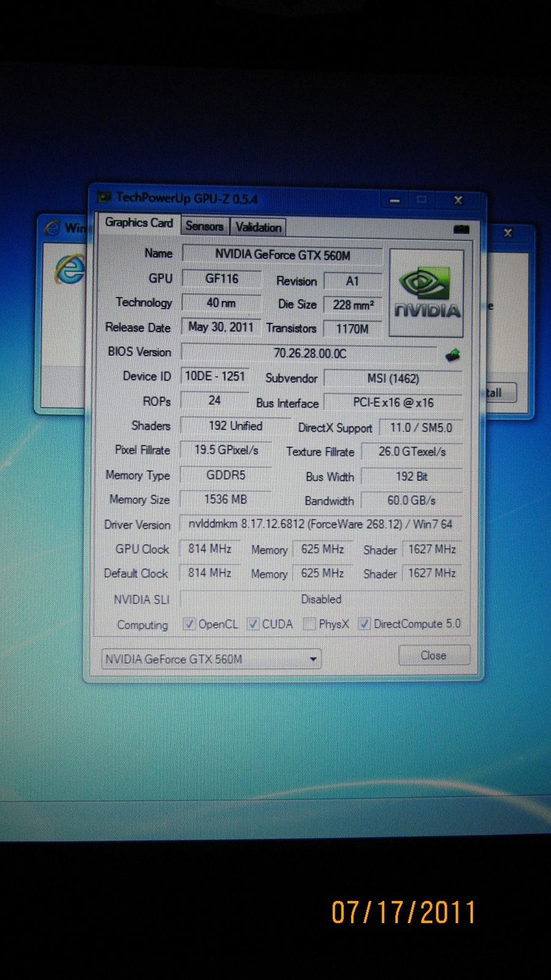Screen dimensions: 551x980
Task: Click the Device ID field 10DE - 1251
Action: tap(215, 376)
